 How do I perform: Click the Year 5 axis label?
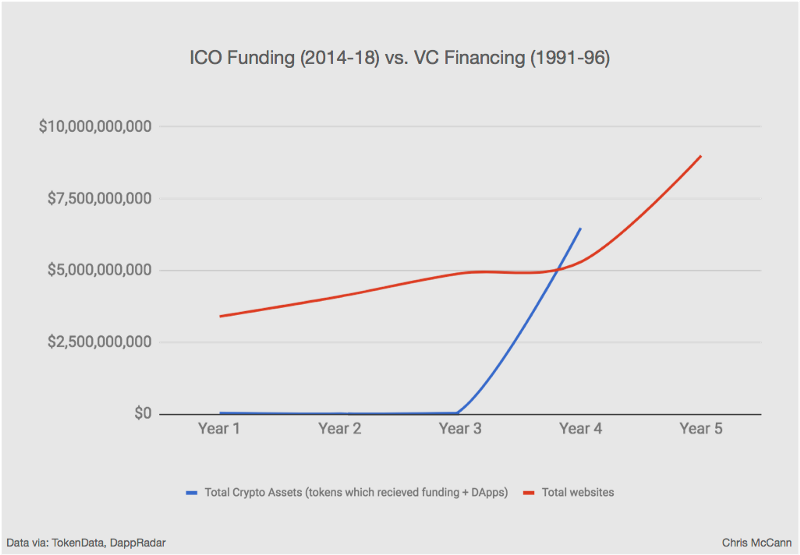[x=701, y=428]
